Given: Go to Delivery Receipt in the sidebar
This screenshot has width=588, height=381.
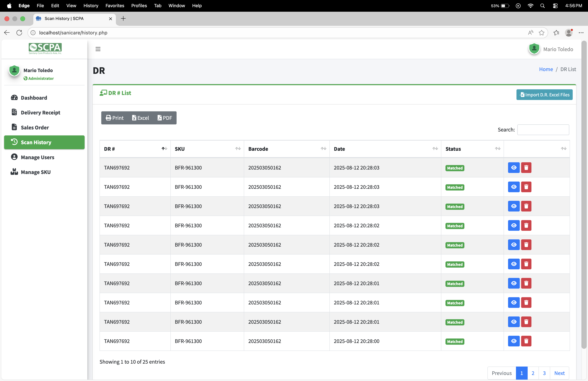Looking at the screenshot, I should pos(41,113).
